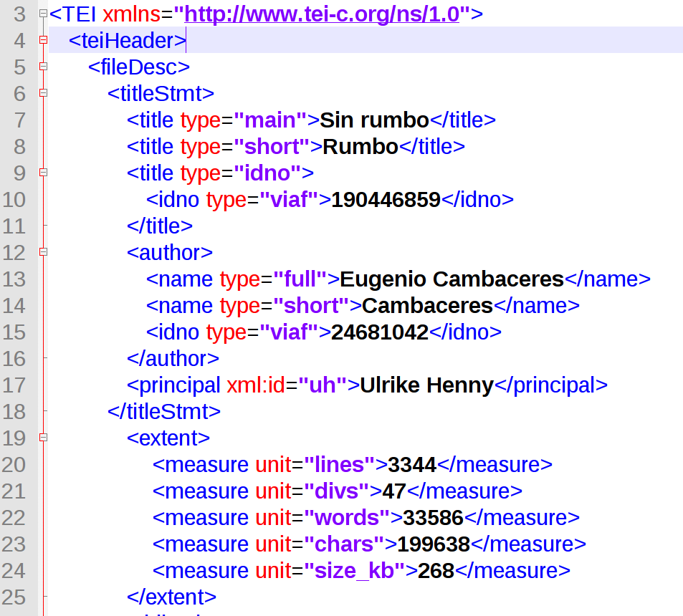The image size is (683, 616).
Task: Place cursor in 'Ulrike Henny' principal text
Action: [426, 385]
